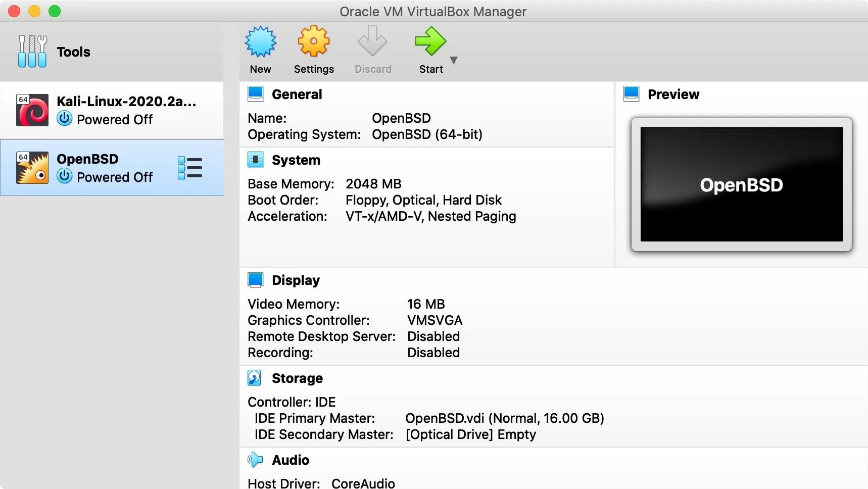Select the OpenBSD puffer fish icon
Viewport: 868px width, 489px height.
click(32, 168)
